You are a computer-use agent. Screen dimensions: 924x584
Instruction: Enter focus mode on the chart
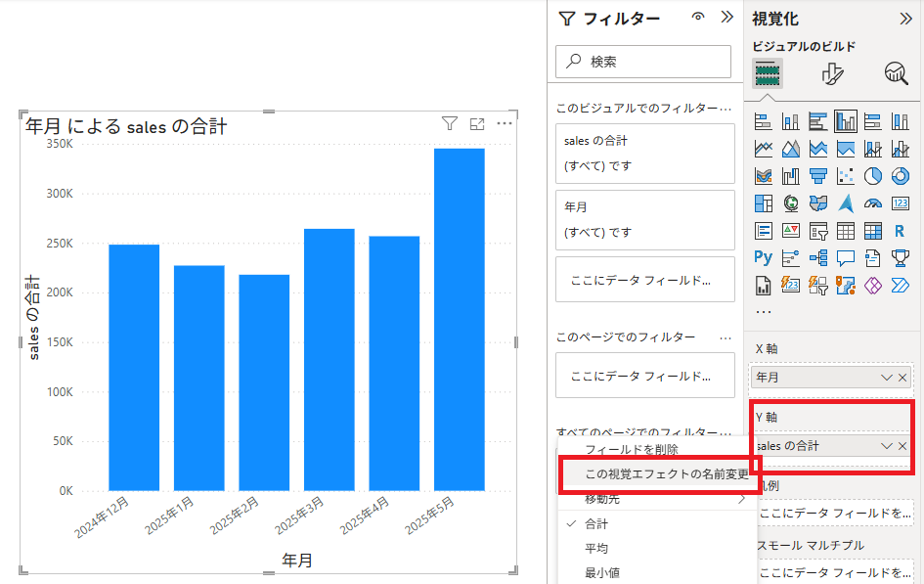(477, 124)
